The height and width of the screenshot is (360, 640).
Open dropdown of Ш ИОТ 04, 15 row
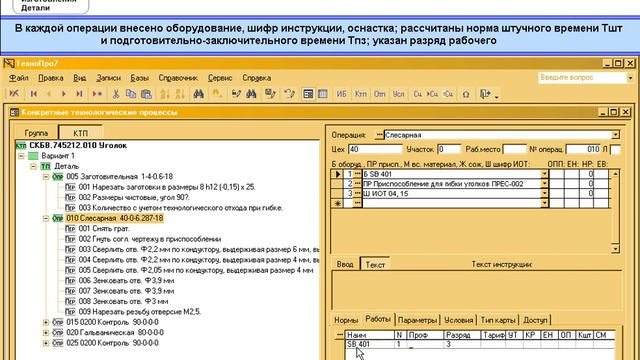point(544,194)
